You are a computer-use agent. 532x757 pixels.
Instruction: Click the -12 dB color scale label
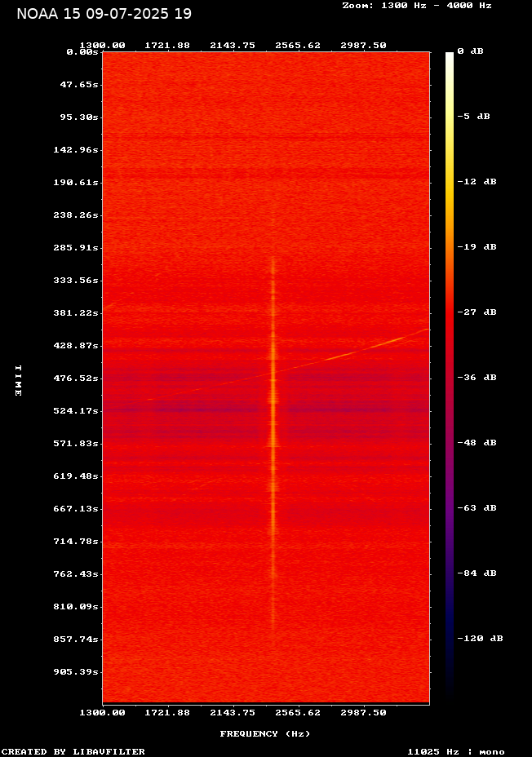tap(477, 182)
